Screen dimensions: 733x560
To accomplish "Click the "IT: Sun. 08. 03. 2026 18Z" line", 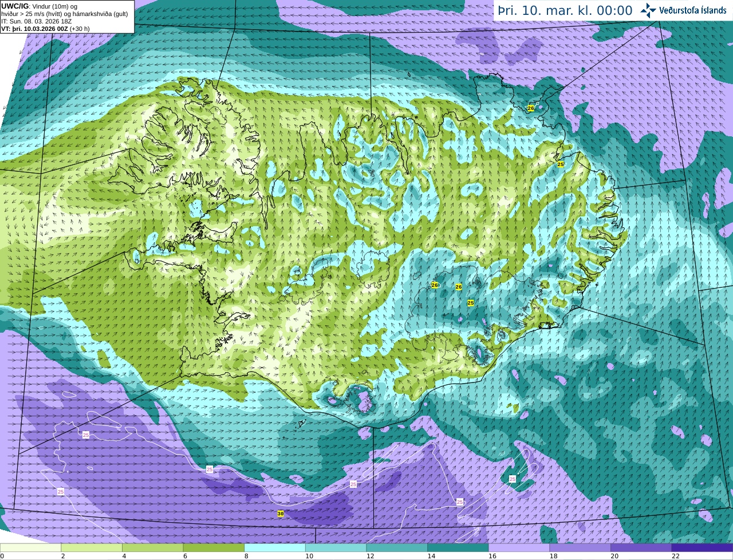I will (36, 21).
